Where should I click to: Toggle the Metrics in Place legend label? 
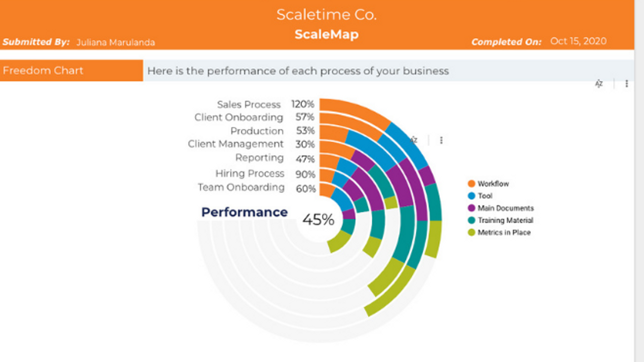[504, 232]
